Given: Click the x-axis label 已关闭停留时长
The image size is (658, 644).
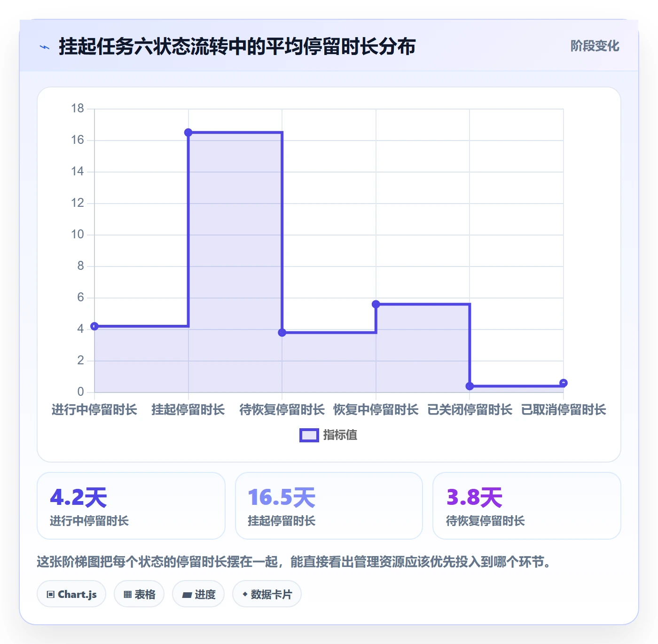Looking at the screenshot, I should [470, 410].
